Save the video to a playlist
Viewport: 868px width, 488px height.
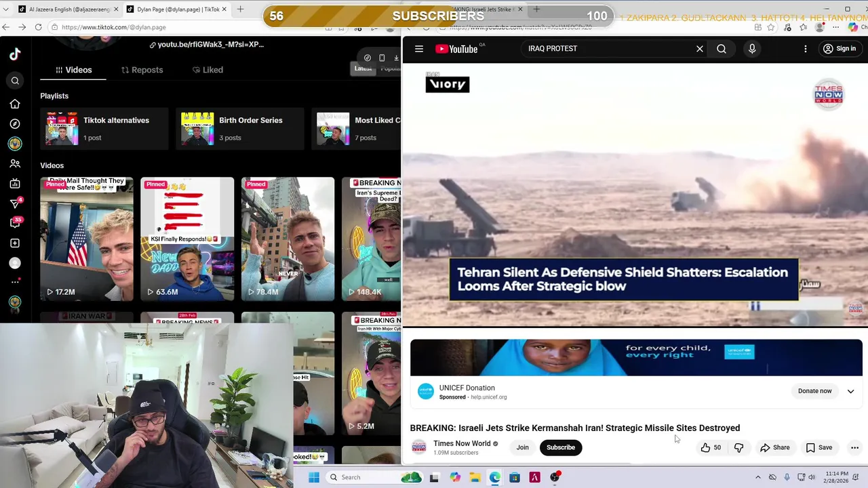(818, 447)
